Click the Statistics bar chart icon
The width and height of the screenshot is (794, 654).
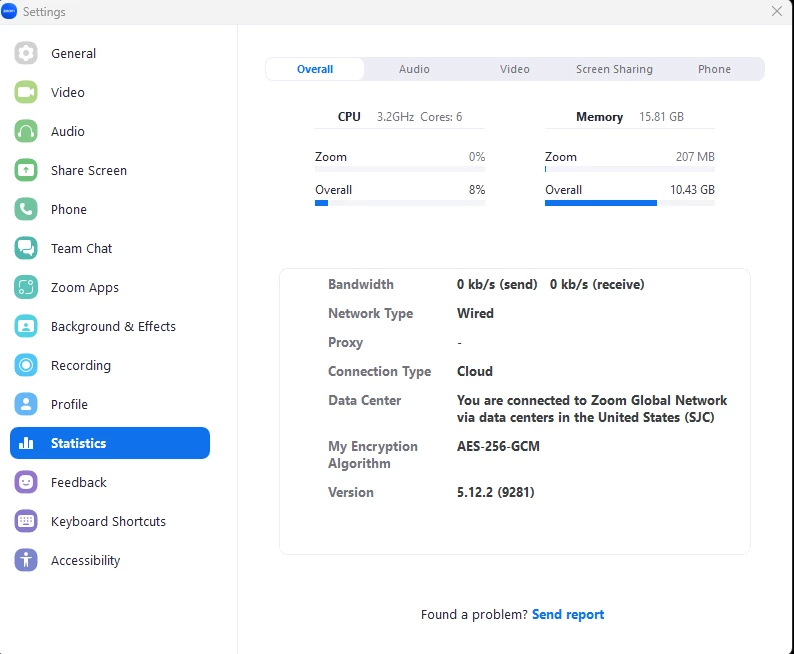pos(26,443)
